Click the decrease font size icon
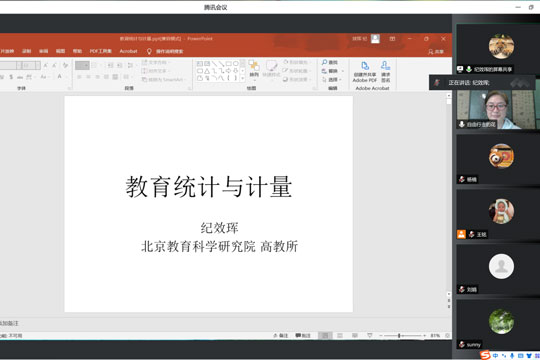This screenshot has width=540, height=360. coord(54,65)
